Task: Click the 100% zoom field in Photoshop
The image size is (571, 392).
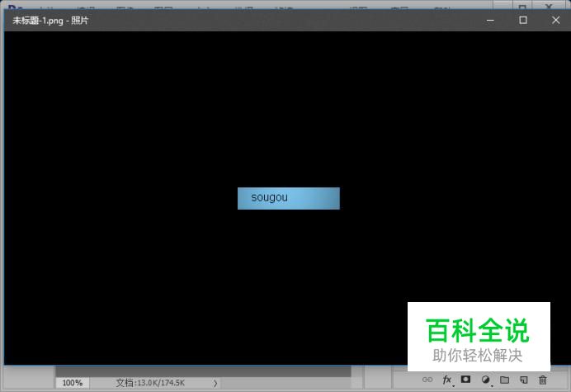Action: (72, 383)
